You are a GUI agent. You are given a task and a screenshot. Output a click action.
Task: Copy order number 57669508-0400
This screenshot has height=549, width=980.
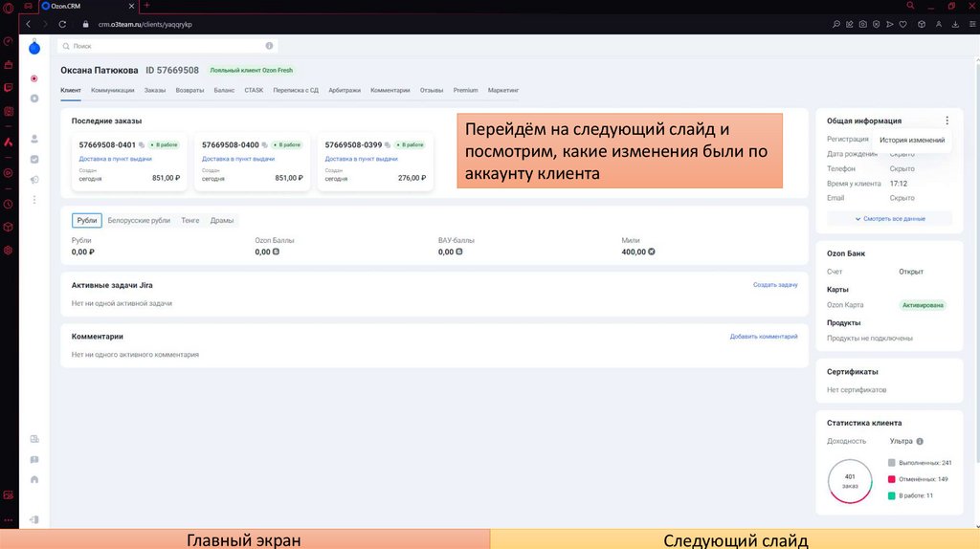(x=265, y=144)
